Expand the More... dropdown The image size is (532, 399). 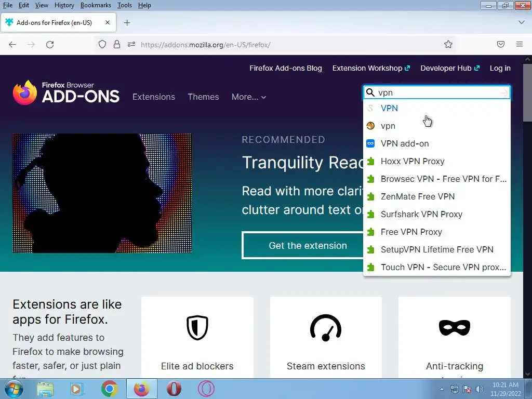(249, 97)
